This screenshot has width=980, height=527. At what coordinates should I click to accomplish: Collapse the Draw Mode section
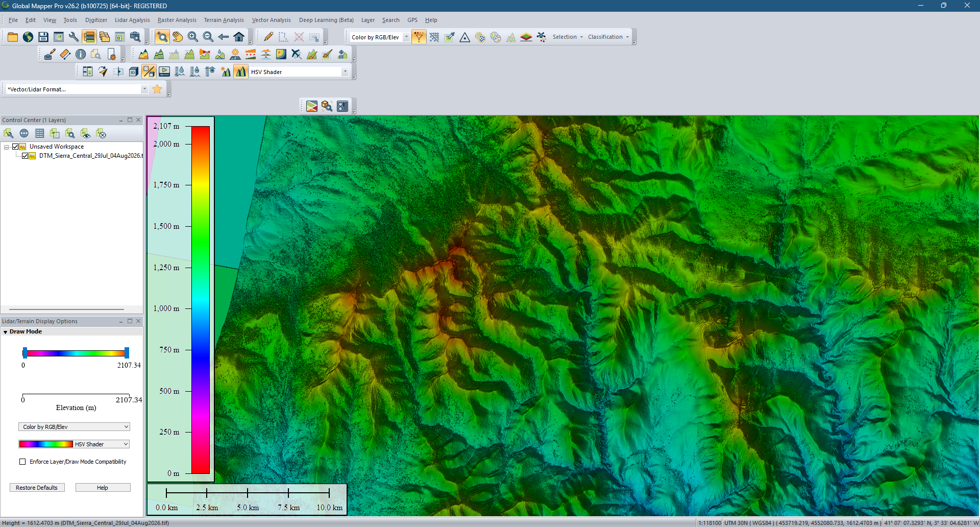click(6, 332)
